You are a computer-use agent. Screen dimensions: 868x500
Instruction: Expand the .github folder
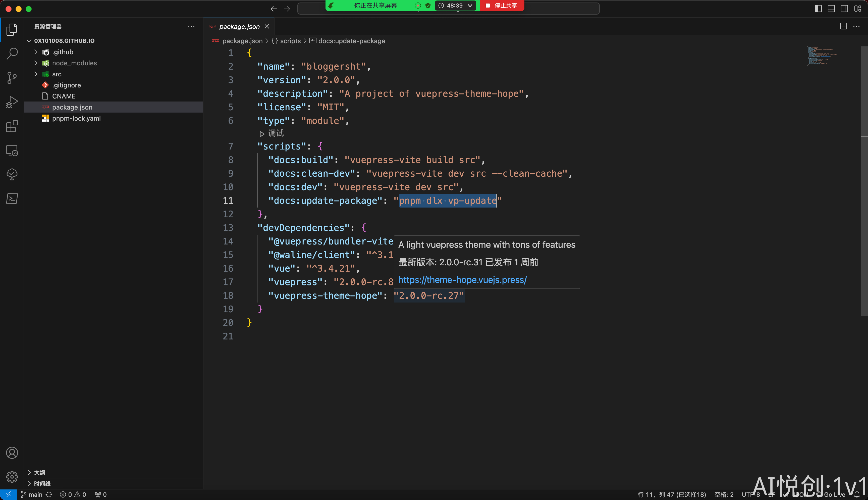[x=63, y=52]
